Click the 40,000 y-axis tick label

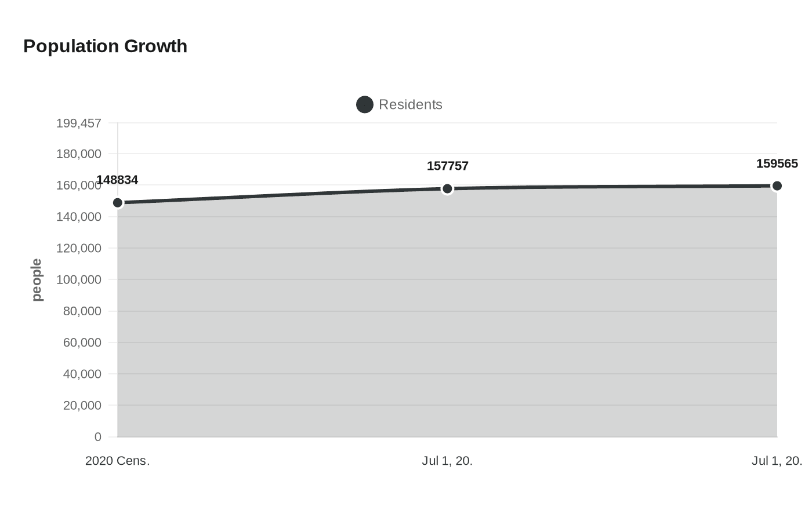[x=82, y=374]
